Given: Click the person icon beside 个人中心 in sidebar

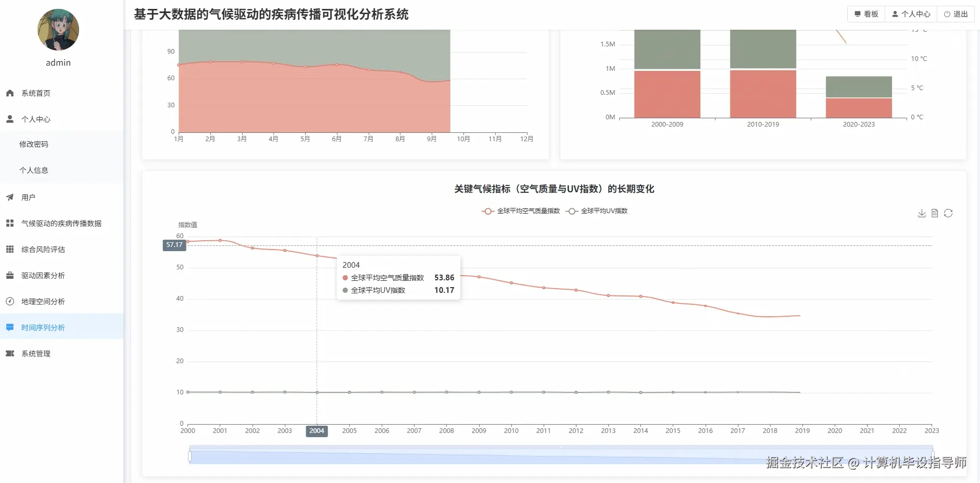Looking at the screenshot, I should [x=10, y=119].
